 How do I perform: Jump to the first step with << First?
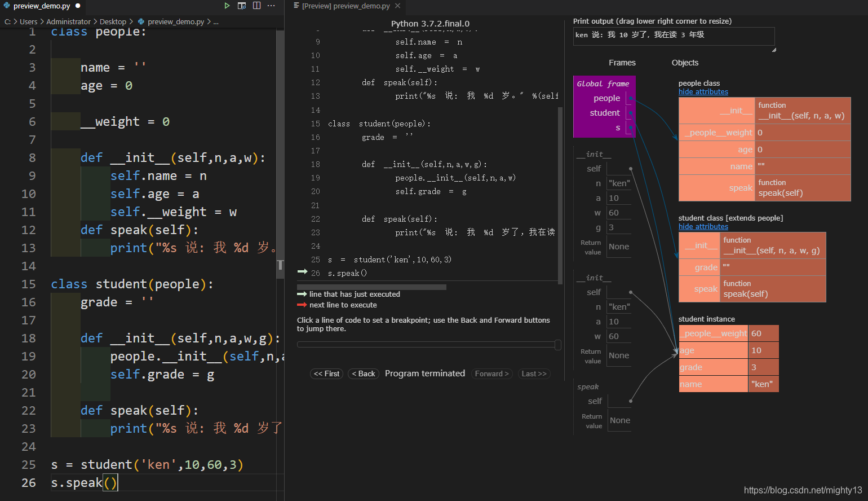(326, 373)
